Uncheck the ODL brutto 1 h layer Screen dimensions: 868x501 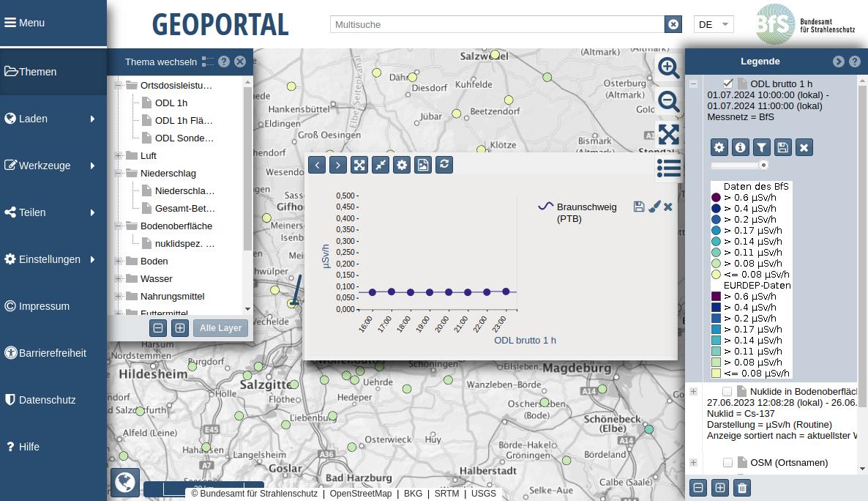click(727, 83)
